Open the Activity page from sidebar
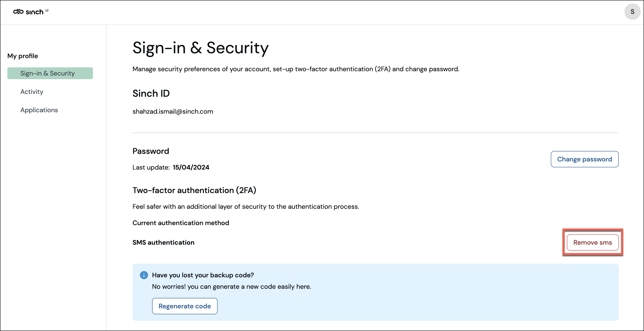The image size is (644, 331). pos(32,92)
